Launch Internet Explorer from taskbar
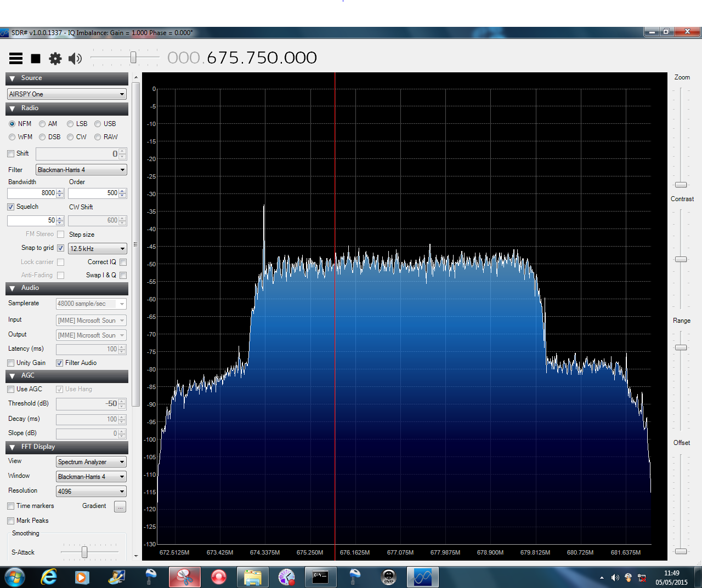The height and width of the screenshot is (588, 702). click(49, 577)
